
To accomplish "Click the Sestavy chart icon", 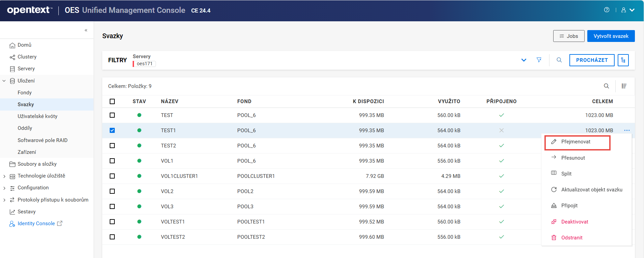I will [x=12, y=212].
